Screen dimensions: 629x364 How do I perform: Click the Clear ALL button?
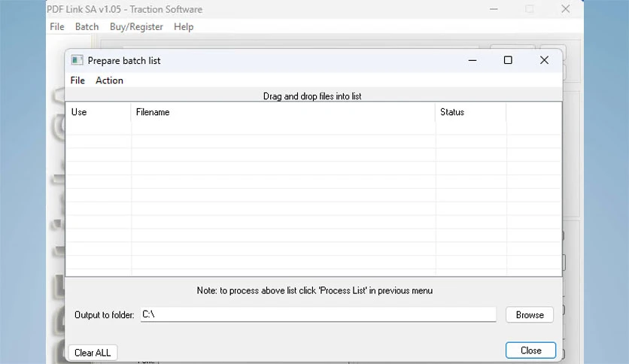(x=93, y=353)
